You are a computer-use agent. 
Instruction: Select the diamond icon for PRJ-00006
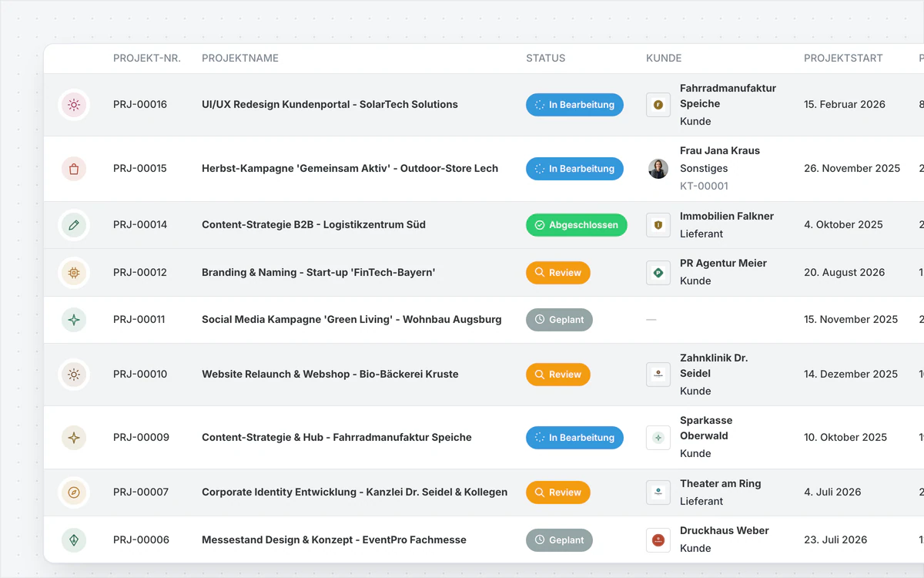tap(74, 540)
